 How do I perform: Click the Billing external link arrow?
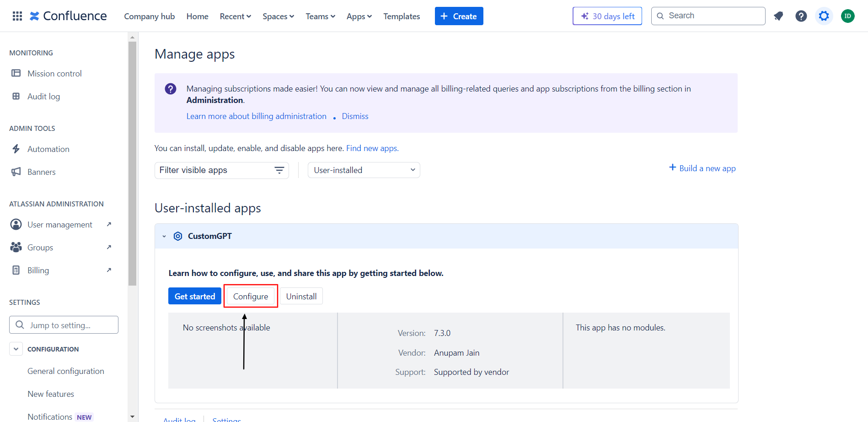pyautogui.click(x=109, y=270)
